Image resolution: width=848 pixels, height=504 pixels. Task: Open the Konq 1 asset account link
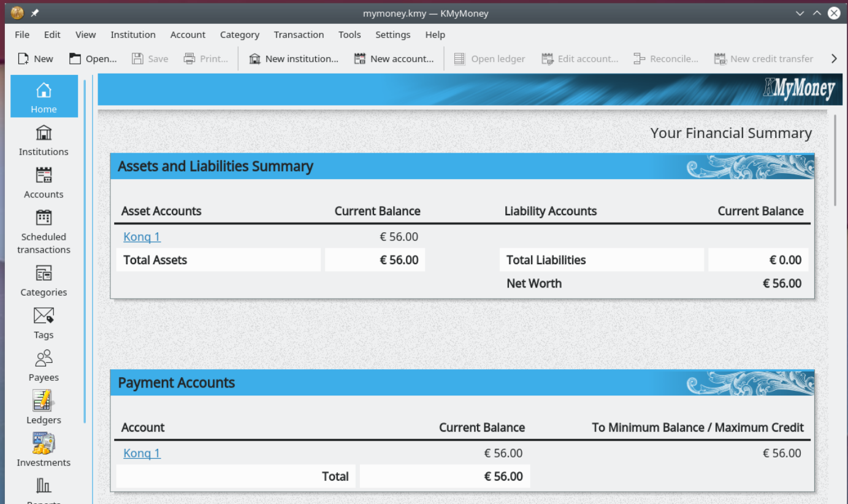tap(142, 237)
